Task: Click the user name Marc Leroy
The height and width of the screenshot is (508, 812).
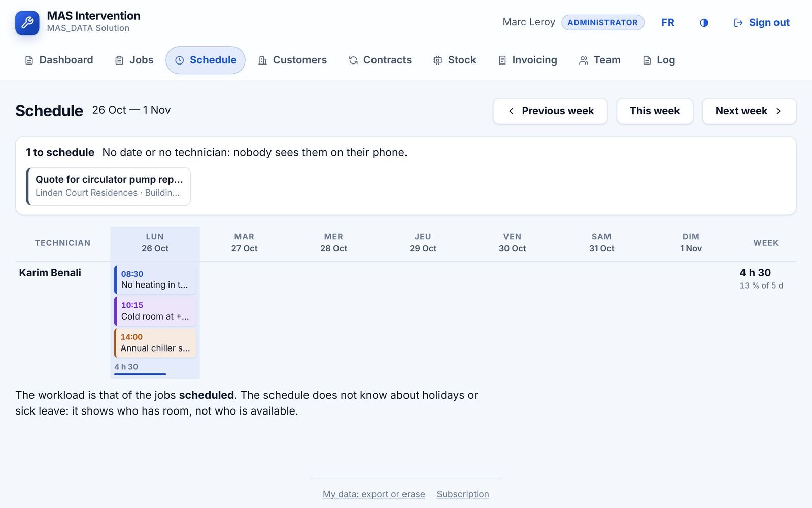Action: 529,22
